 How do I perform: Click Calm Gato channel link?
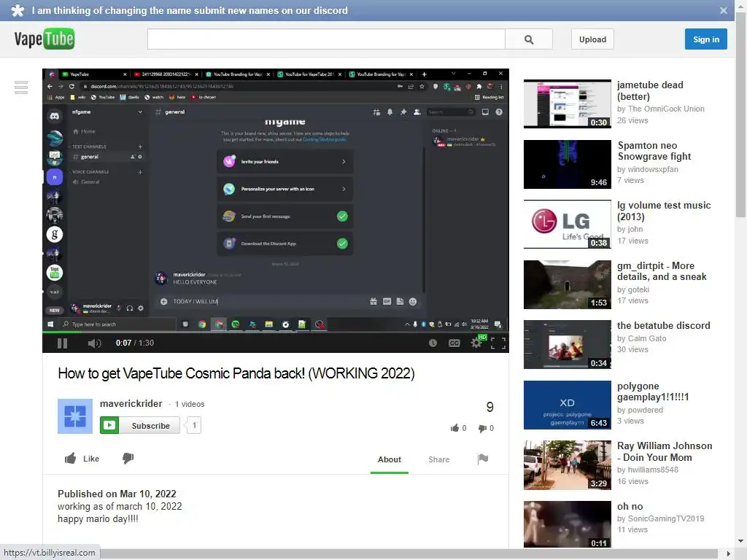click(x=647, y=338)
